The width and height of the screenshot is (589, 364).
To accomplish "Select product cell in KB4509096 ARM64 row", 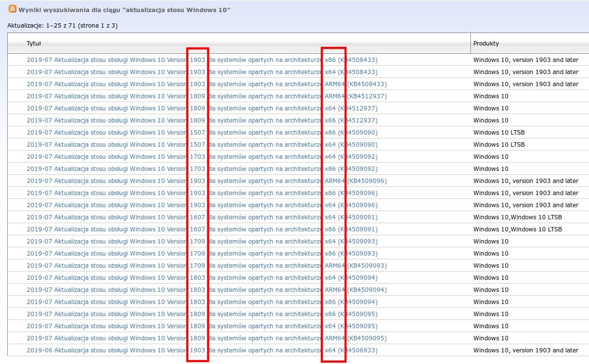I will [526, 181].
